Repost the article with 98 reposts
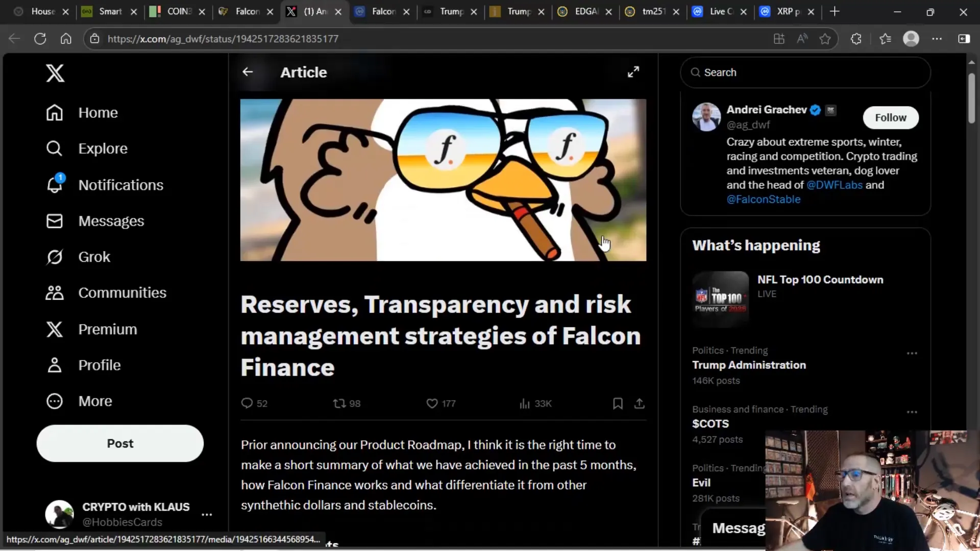The height and width of the screenshot is (551, 980). click(x=347, y=404)
